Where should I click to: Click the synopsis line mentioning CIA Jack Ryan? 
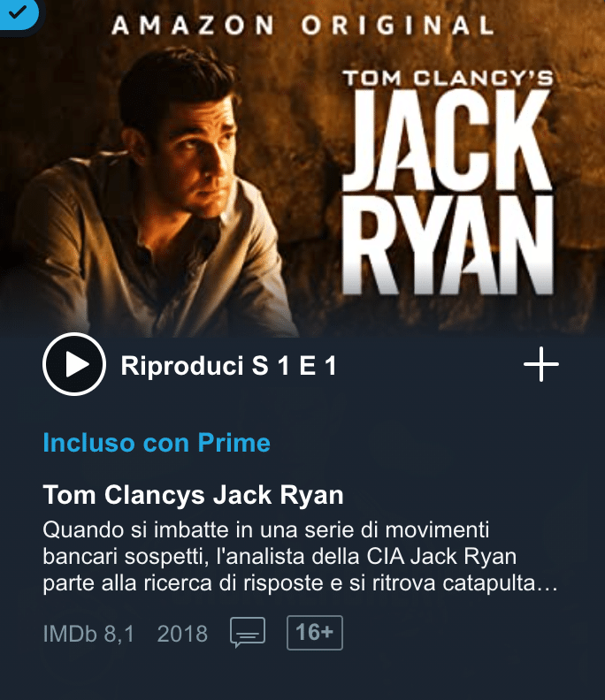tap(280, 557)
